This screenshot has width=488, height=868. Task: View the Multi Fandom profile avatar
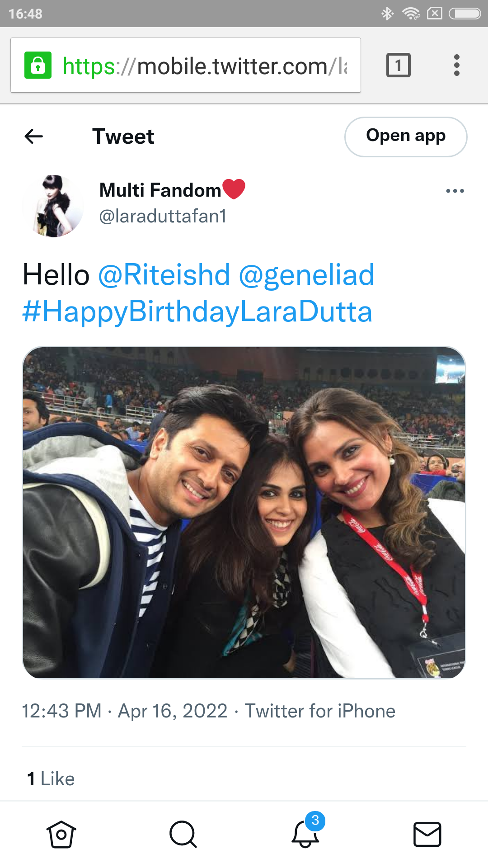click(x=53, y=206)
